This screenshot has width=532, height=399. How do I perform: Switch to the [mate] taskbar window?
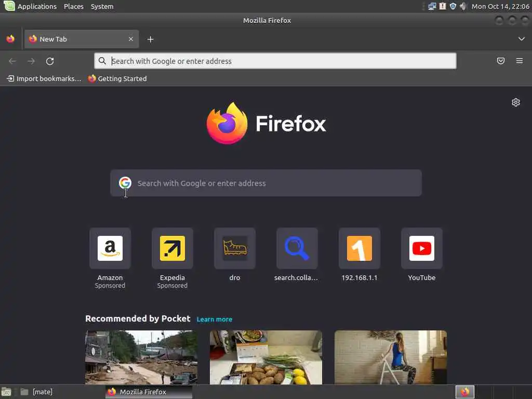point(37,392)
